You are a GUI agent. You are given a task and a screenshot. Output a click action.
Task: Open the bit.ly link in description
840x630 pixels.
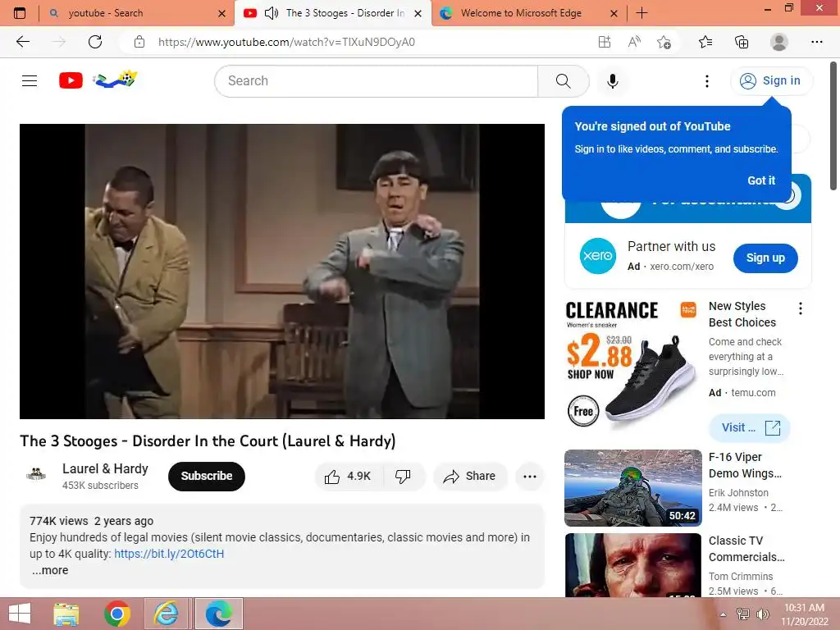coord(169,554)
